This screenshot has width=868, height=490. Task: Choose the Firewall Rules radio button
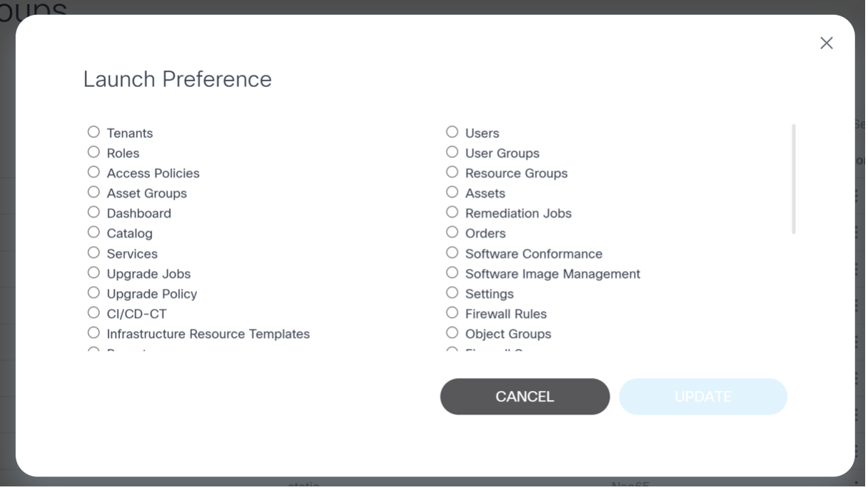tap(452, 312)
